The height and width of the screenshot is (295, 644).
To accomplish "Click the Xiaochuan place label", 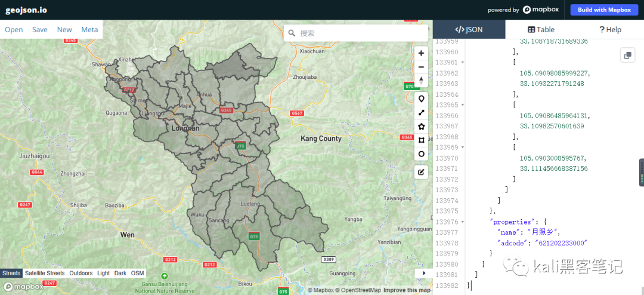I will [312, 52].
